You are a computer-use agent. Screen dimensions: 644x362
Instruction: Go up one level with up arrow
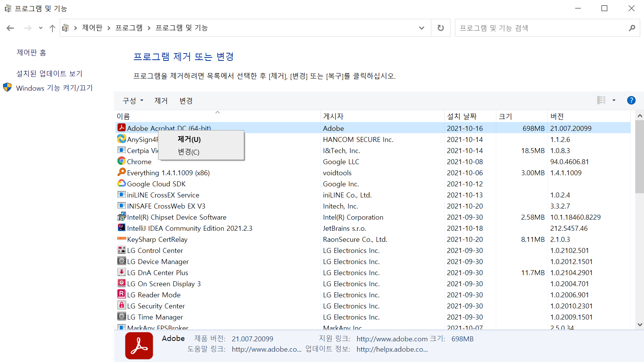tap(52, 28)
